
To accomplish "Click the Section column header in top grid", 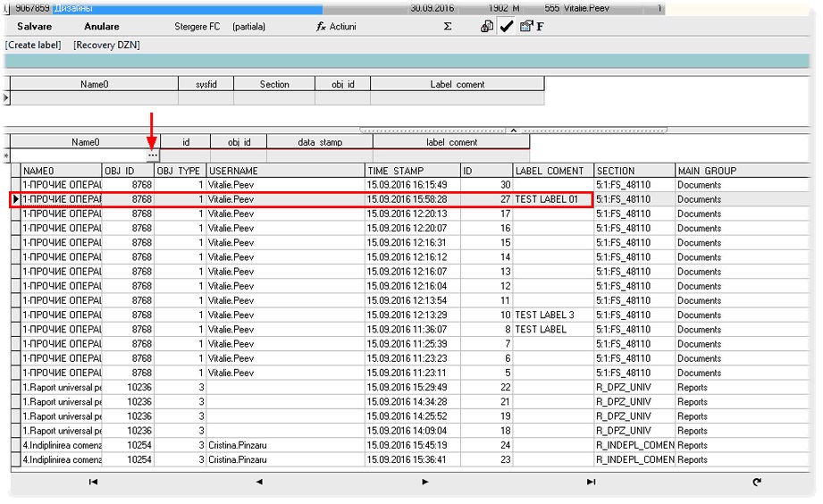I will coord(274,84).
